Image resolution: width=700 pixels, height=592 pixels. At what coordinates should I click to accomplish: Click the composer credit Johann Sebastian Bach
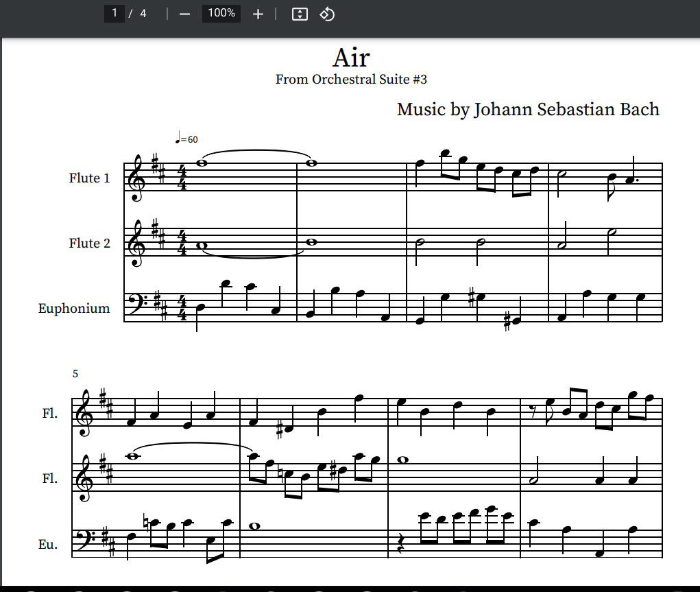[x=528, y=109]
